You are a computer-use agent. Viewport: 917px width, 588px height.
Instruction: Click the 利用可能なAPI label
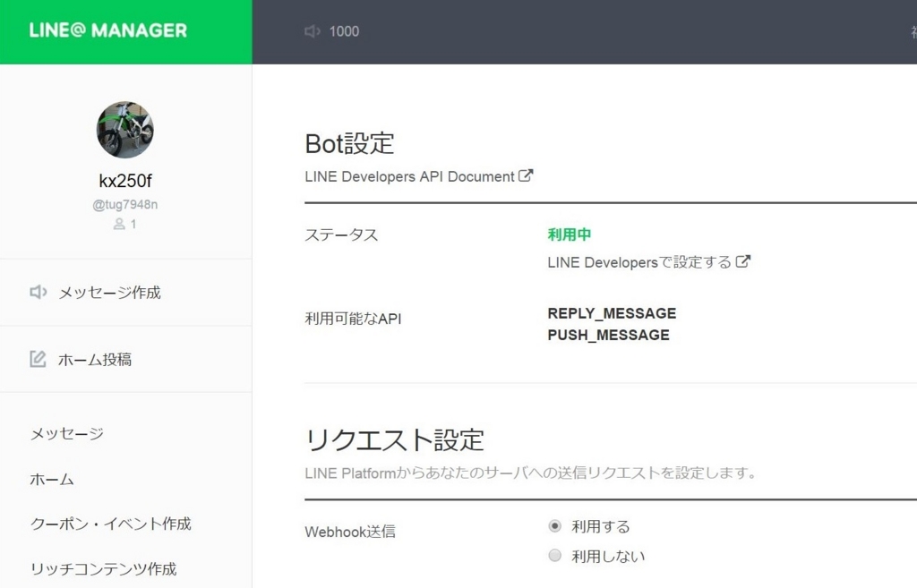353,319
